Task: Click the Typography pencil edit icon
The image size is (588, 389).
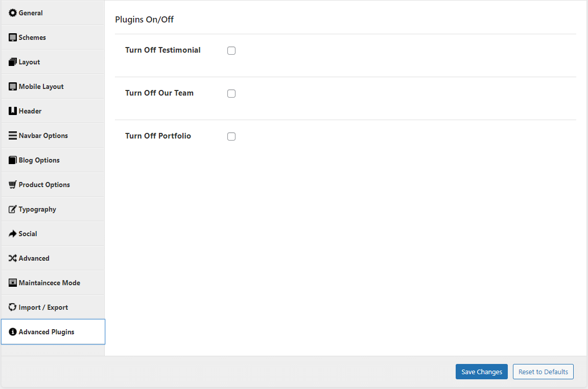Action: (13, 209)
